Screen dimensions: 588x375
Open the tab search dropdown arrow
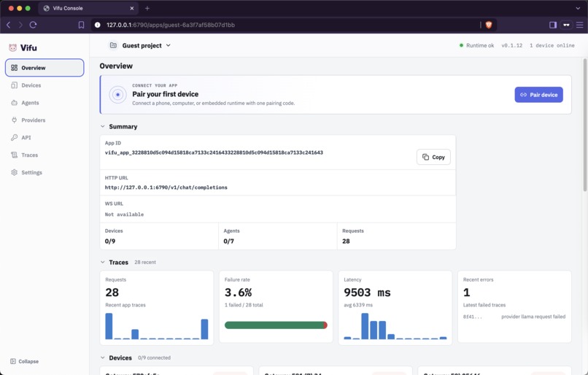coord(578,8)
